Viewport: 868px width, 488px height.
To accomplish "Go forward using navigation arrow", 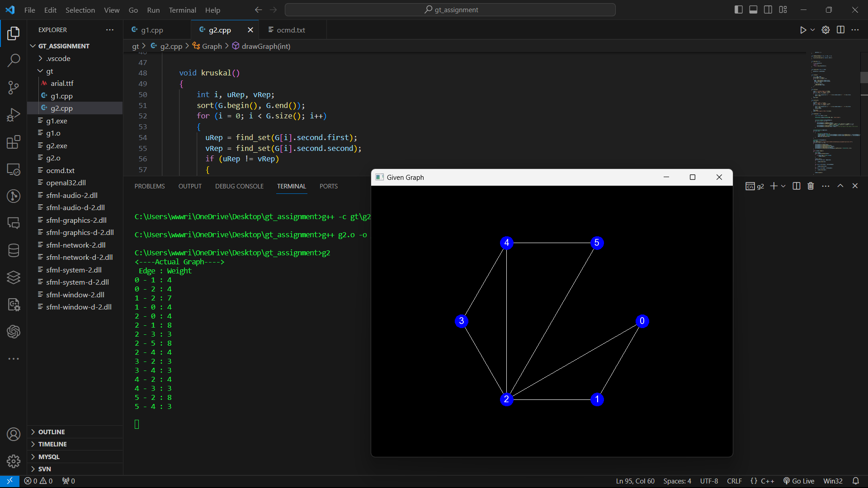I will (273, 10).
